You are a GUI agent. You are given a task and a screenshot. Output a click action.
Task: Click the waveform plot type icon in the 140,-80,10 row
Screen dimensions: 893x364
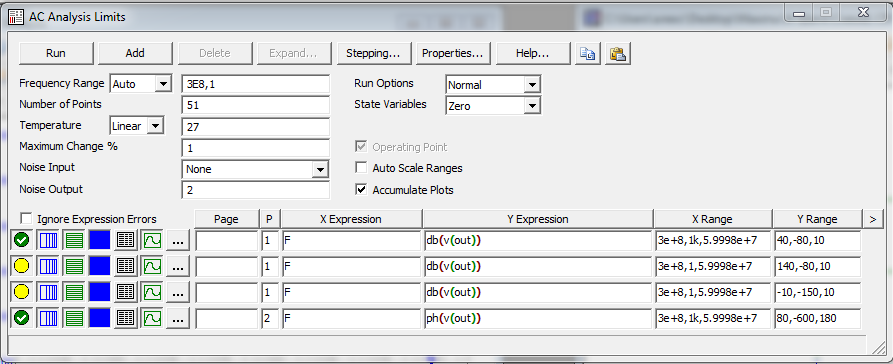(151, 266)
